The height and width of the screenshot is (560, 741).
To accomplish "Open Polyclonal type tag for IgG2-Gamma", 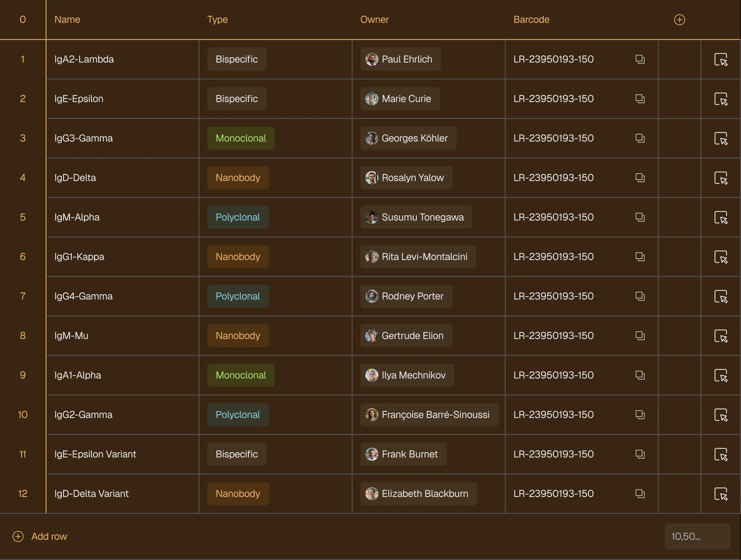I will tap(238, 415).
